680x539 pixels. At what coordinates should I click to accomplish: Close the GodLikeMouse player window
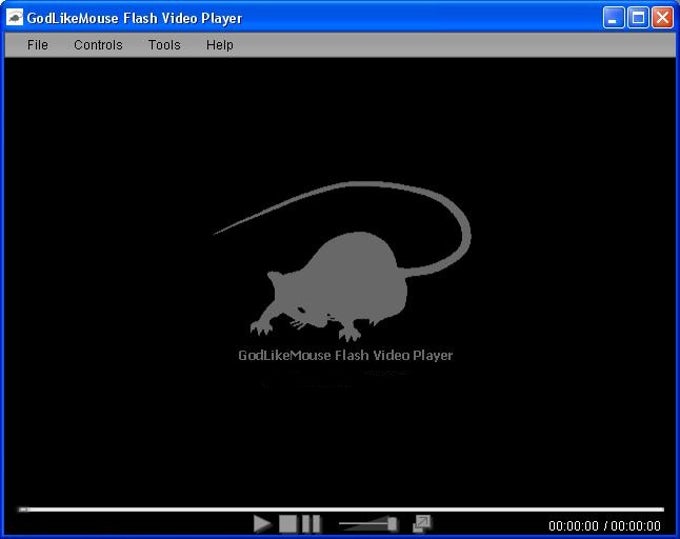[663, 18]
